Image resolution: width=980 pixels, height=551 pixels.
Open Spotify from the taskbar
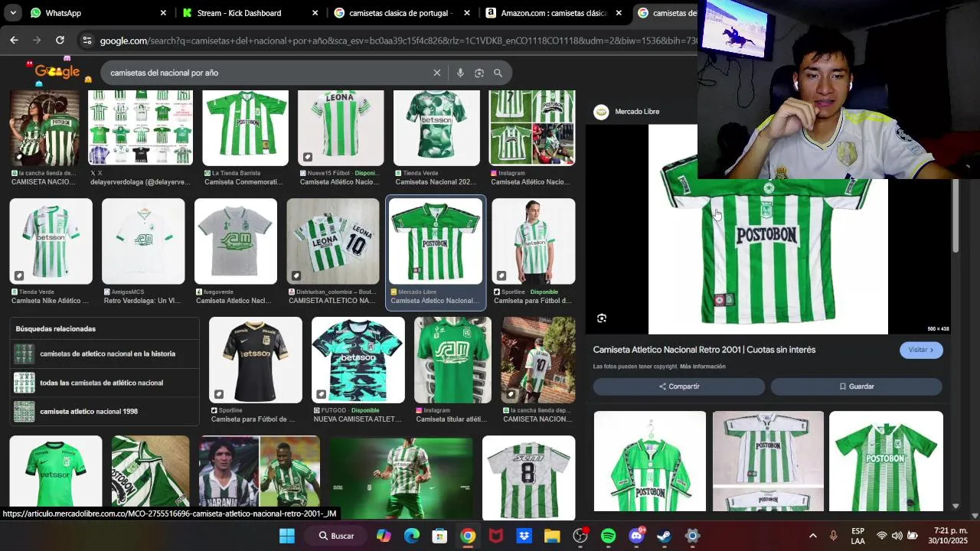pyautogui.click(x=608, y=536)
